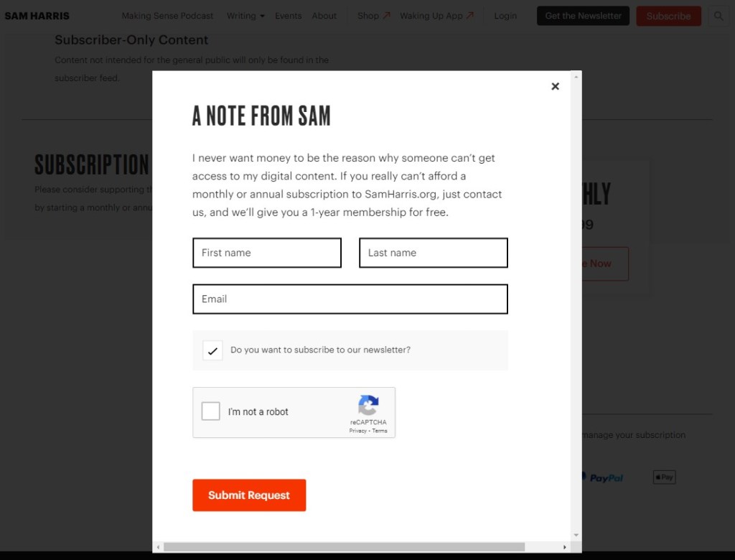Click the PayPal payment icon
735x560 pixels.
603,477
